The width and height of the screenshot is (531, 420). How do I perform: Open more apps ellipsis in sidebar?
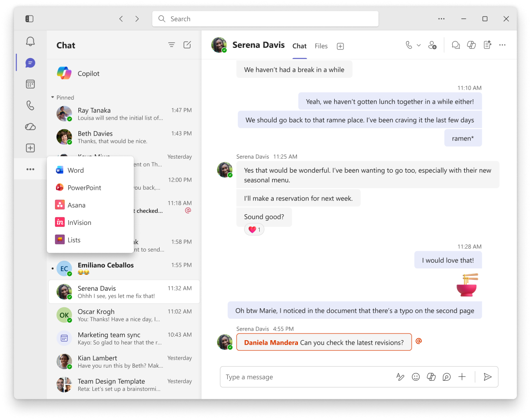tap(30, 169)
